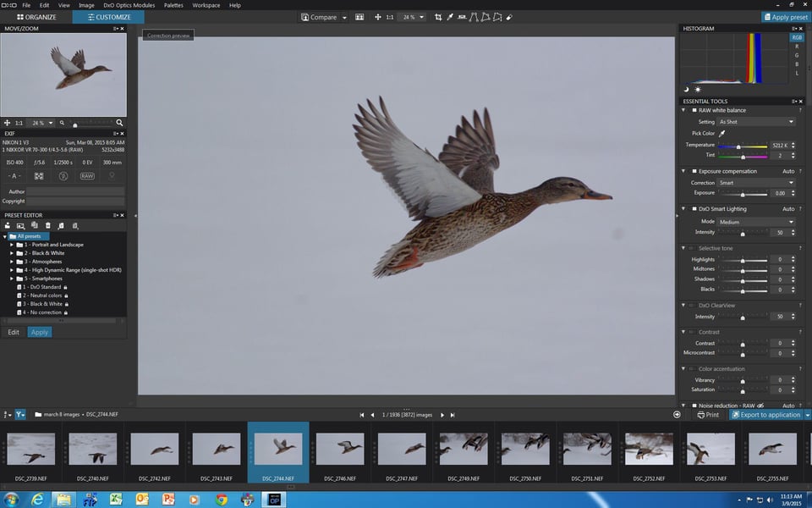Screen dimensions: 812x508
Task: Toggle the Exposure compensation correction
Action: pos(694,171)
